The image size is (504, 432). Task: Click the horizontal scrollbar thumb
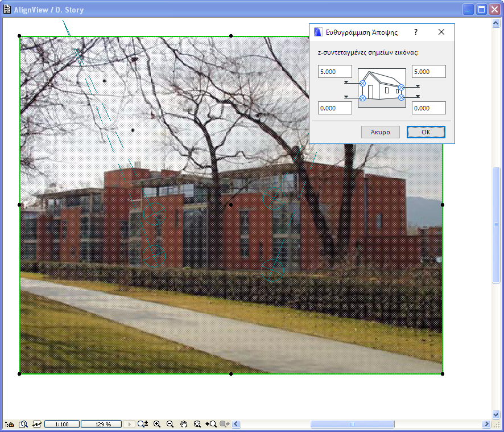[x=352, y=424]
